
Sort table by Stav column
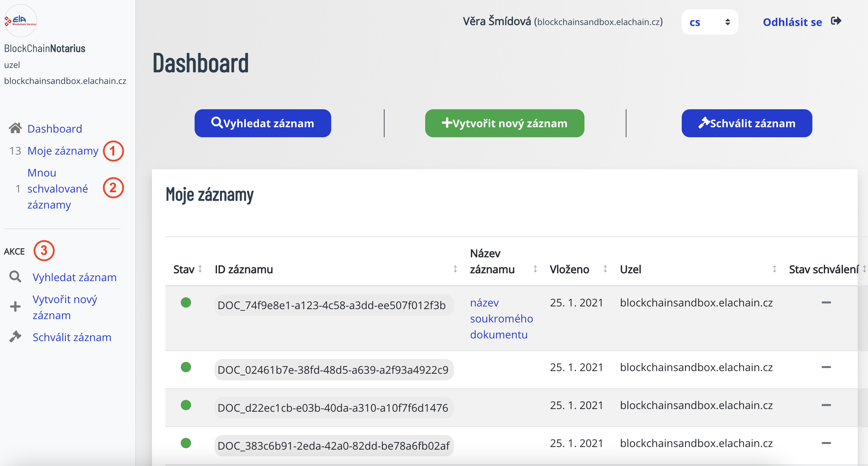click(x=200, y=269)
